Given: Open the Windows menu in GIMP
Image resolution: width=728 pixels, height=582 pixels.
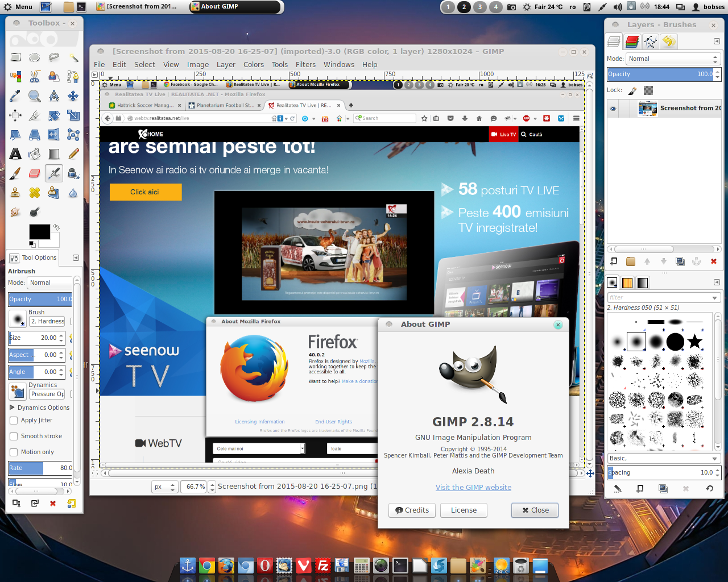Looking at the screenshot, I should [x=339, y=65].
